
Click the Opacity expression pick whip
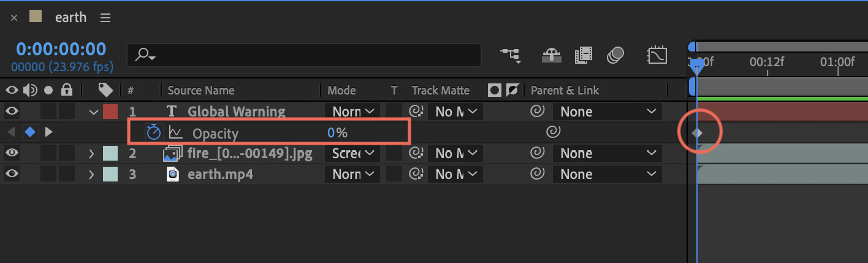(553, 132)
